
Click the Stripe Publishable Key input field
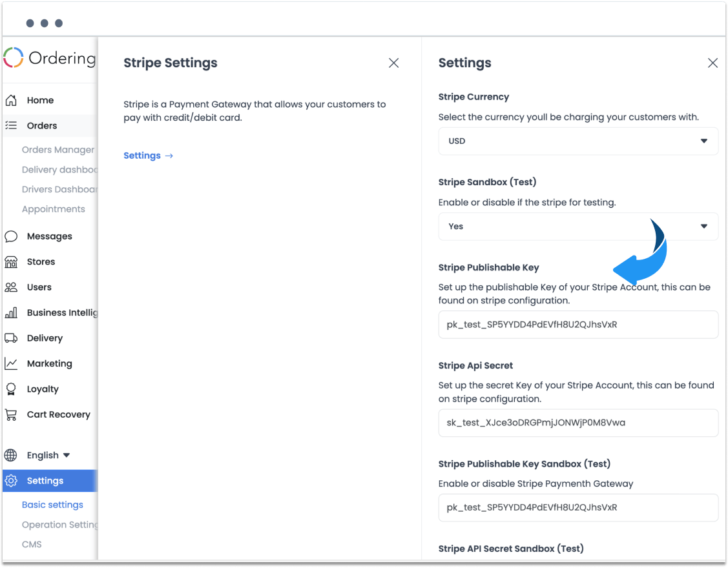[578, 325]
